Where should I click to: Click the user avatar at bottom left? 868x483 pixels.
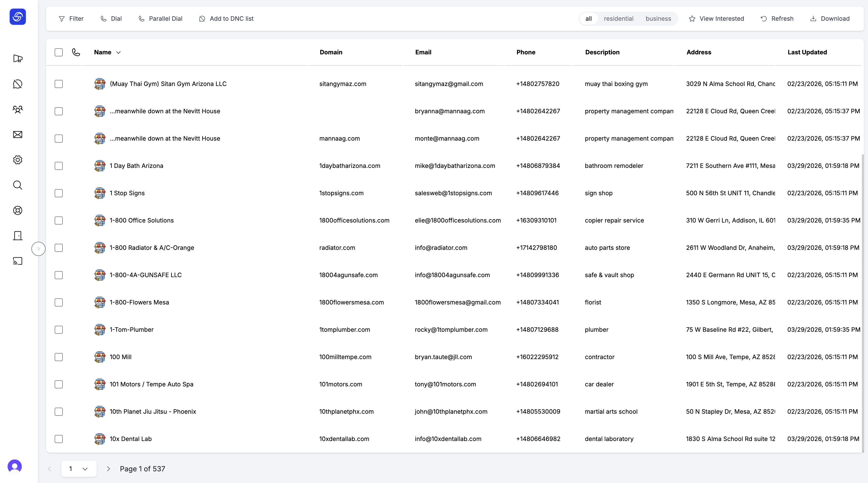14,467
